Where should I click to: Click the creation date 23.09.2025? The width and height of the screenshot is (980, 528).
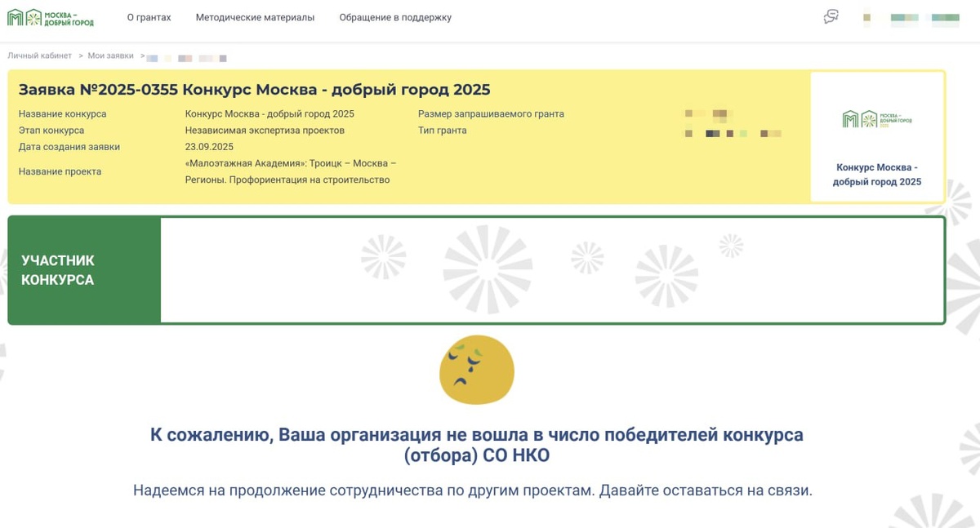tap(209, 147)
